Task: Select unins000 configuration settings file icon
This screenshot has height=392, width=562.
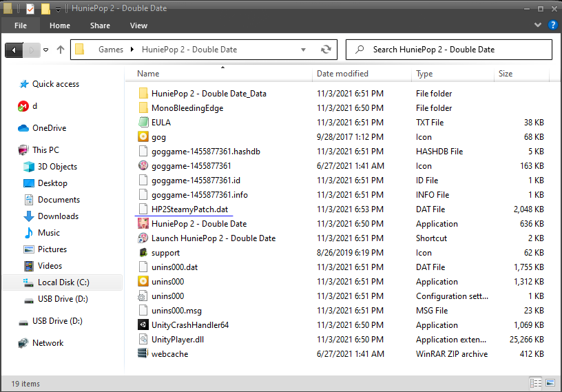Action: [143, 296]
